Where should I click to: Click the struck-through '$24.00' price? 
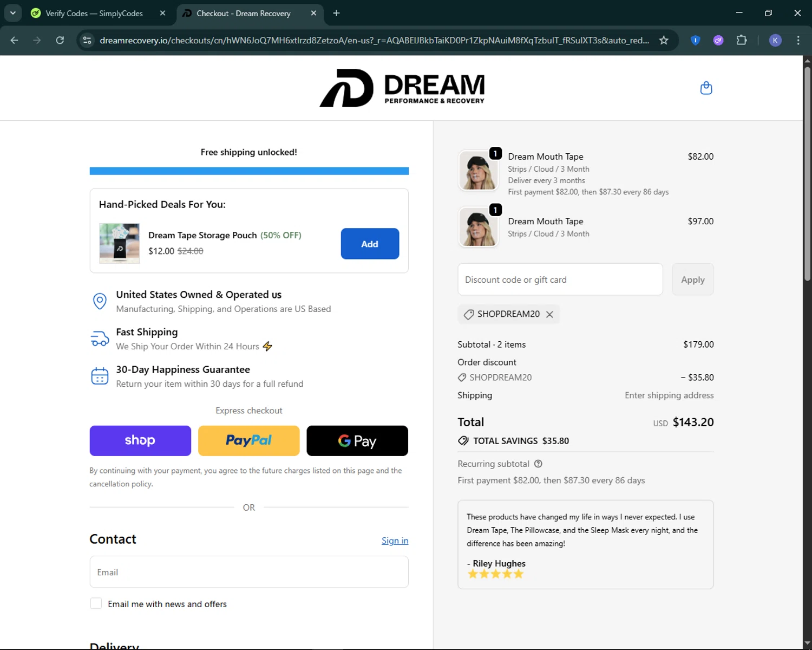pos(191,251)
